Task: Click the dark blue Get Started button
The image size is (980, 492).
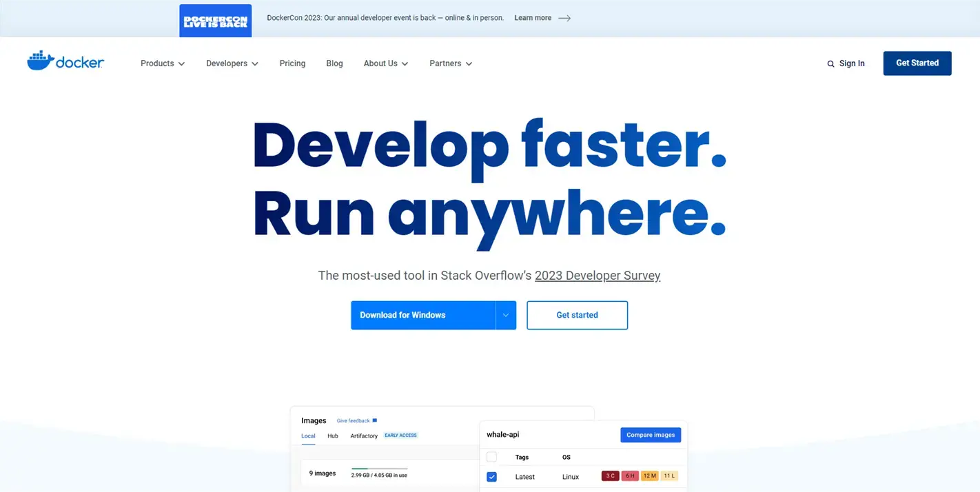Action: tap(917, 63)
